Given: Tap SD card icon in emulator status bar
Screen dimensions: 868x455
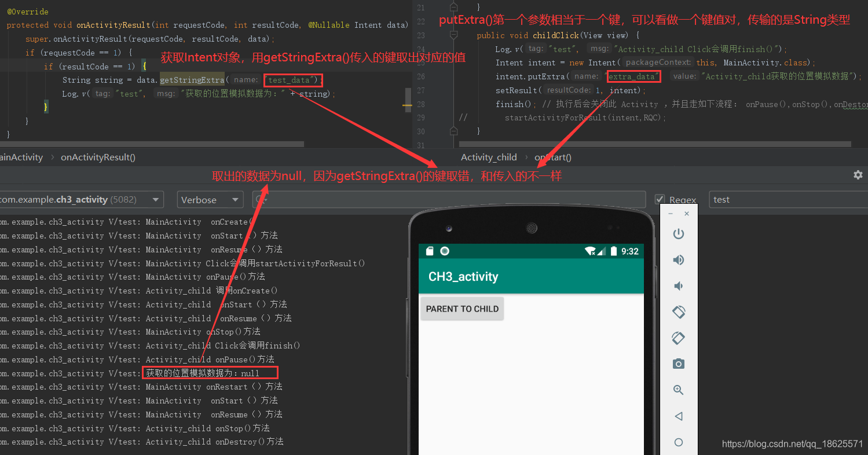Looking at the screenshot, I should [430, 251].
